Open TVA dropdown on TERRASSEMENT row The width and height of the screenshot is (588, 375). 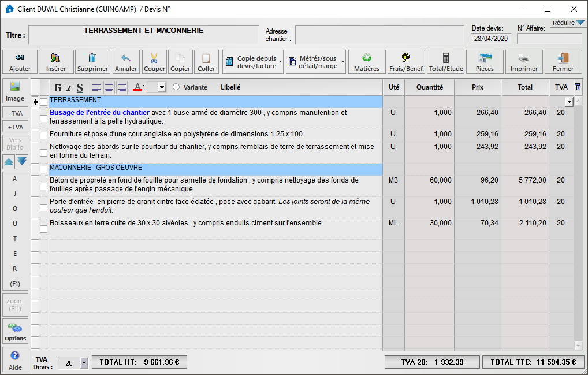point(569,102)
